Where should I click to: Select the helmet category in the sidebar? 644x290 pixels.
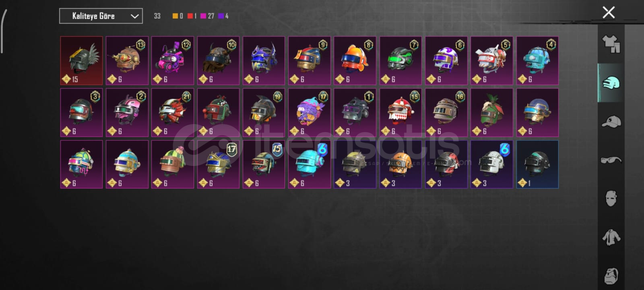[611, 83]
